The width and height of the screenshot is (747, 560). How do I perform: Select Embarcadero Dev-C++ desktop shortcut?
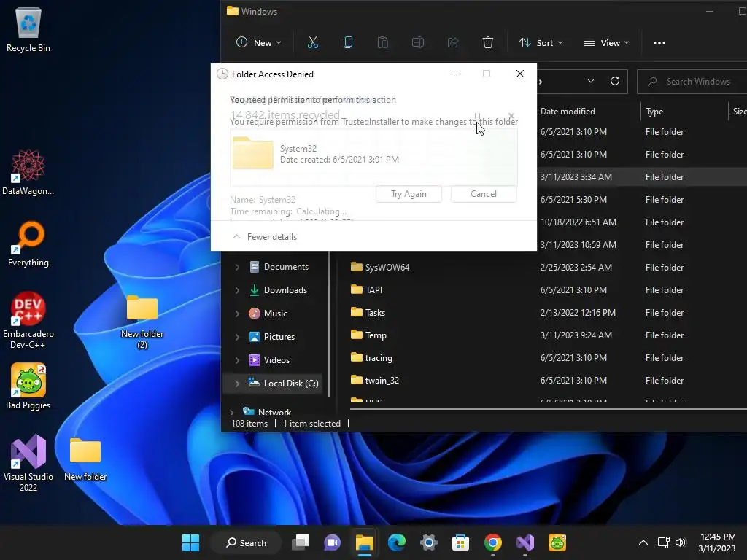(x=28, y=320)
